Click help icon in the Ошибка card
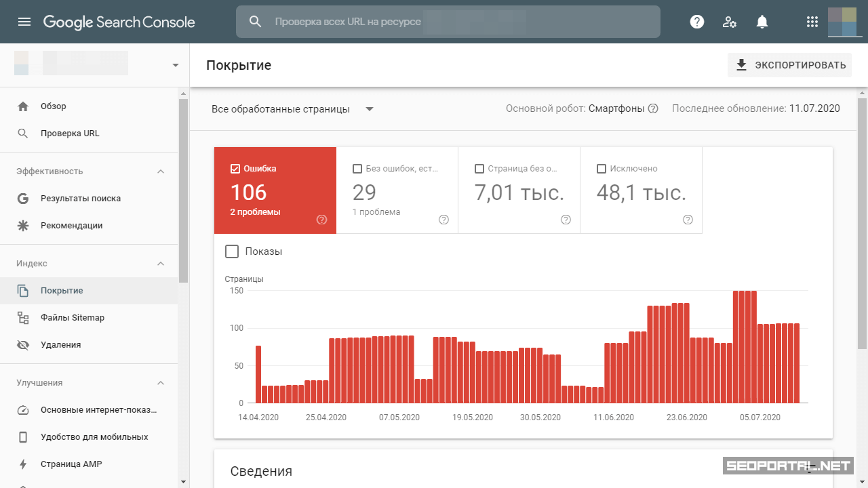The height and width of the screenshot is (488, 868). tap(321, 220)
